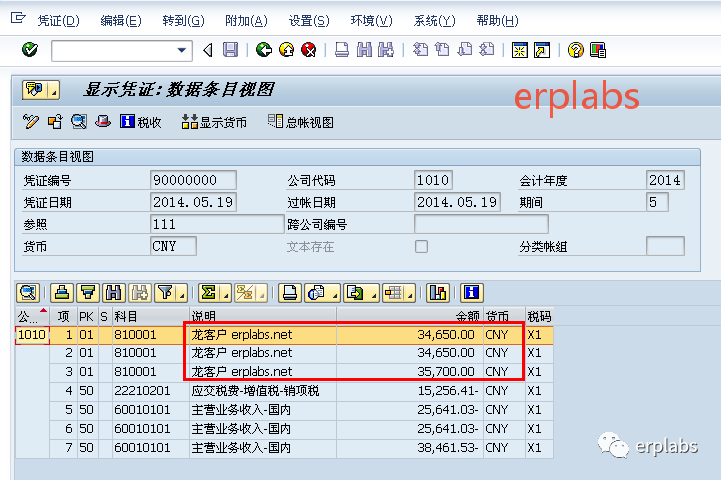Image resolution: width=721 pixels, height=480 pixels.
Task: Open the 凭证(D) menu
Action: (x=58, y=21)
